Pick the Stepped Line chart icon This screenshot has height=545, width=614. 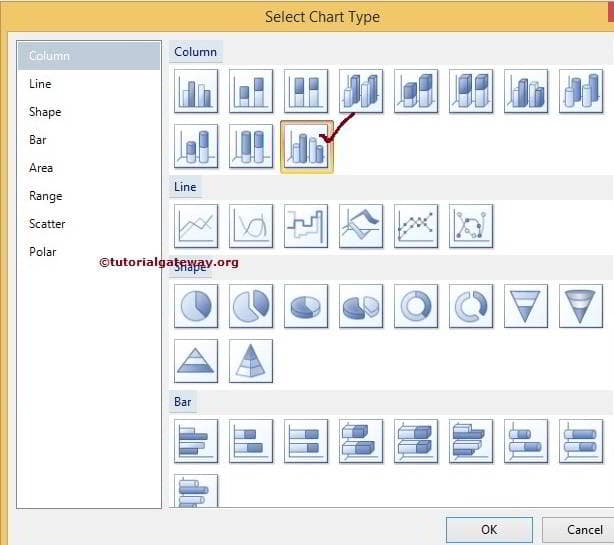pos(306,226)
